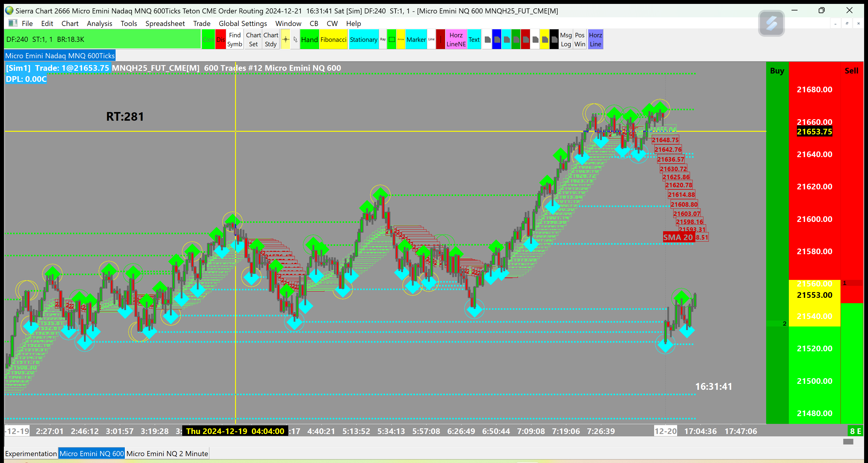Open the Analysis menu

(x=99, y=23)
